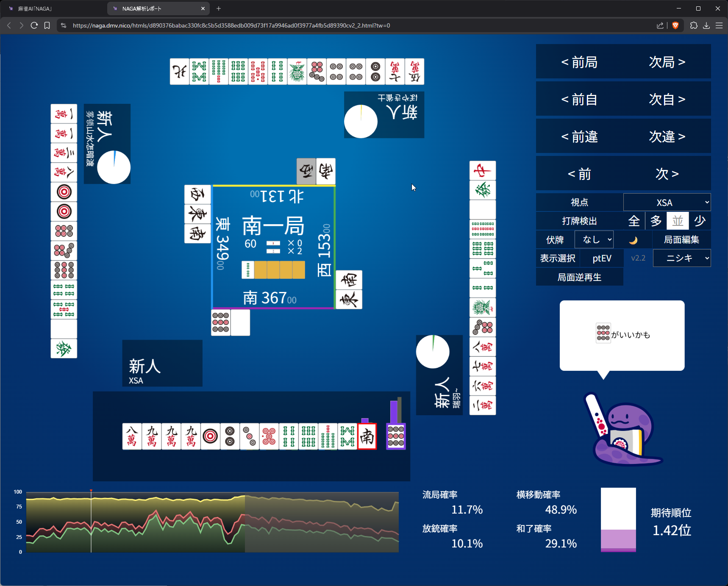Open a new browser tab
The image size is (728, 586).
[219, 8]
